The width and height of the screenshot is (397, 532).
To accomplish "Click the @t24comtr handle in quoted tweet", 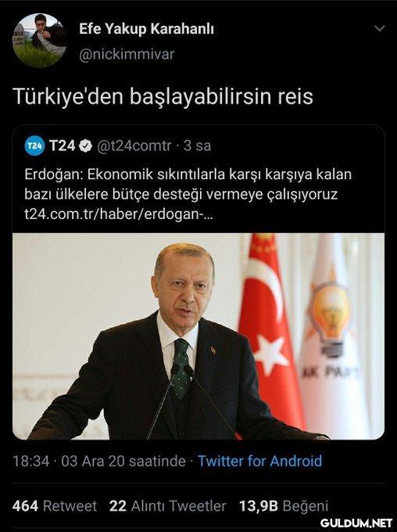I will coord(134,146).
